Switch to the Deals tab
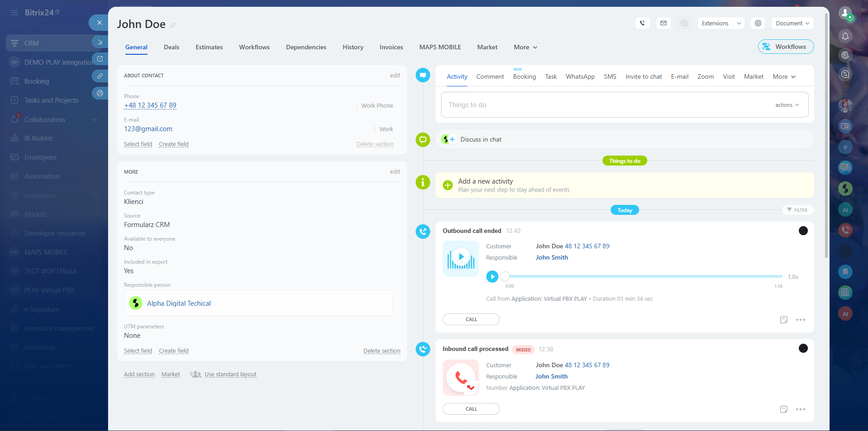Screen dimensions: 868x431 point(171,47)
